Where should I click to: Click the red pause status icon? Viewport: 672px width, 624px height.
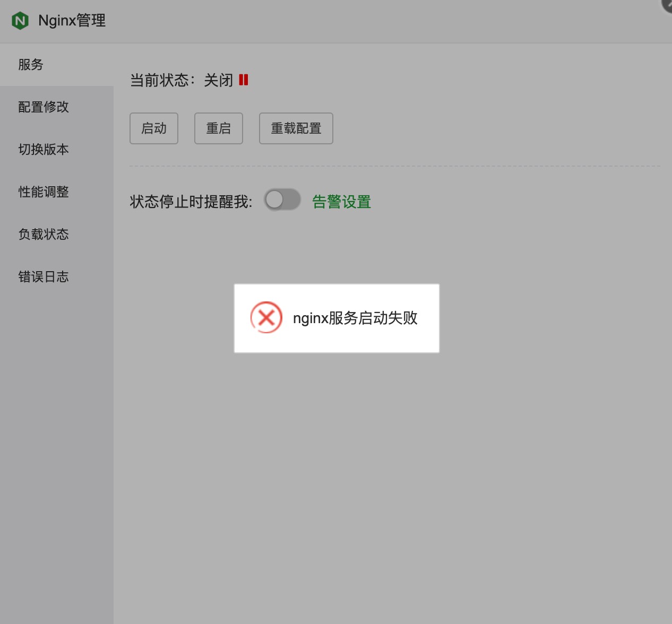[x=244, y=80]
